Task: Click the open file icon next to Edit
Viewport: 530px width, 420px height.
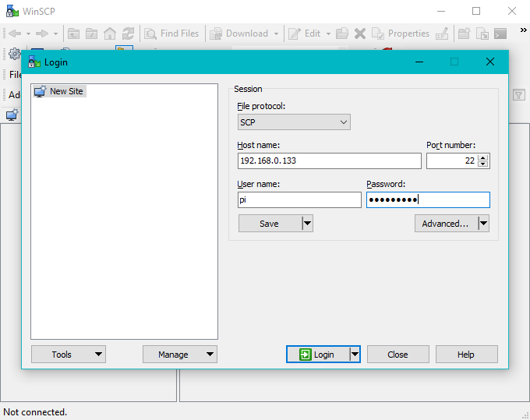Action: 342,34
